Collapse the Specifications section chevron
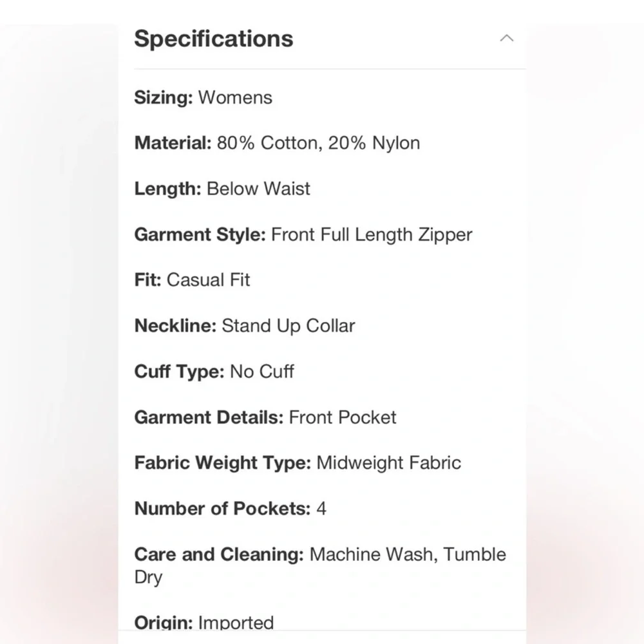644x644 pixels. click(506, 38)
